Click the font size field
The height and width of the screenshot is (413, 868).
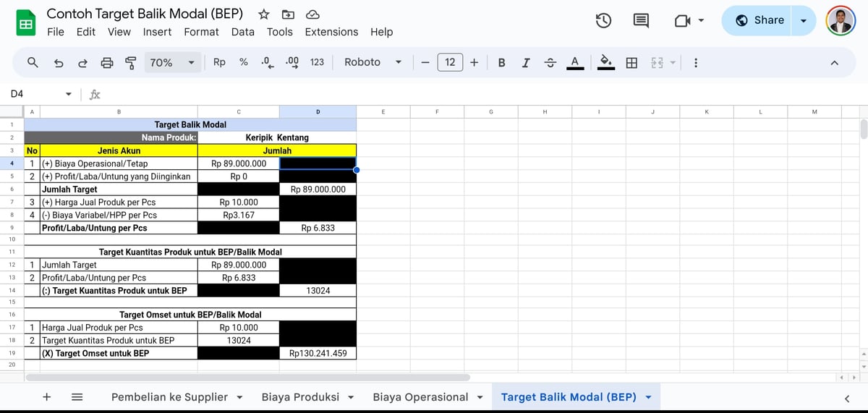click(450, 62)
